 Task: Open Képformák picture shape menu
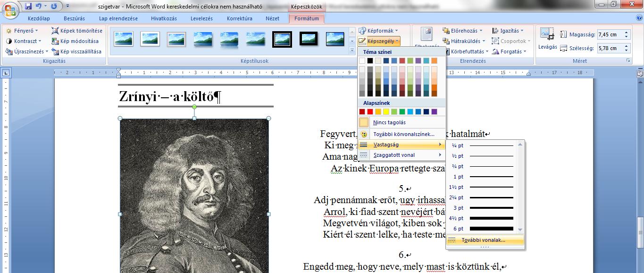(x=378, y=31)
